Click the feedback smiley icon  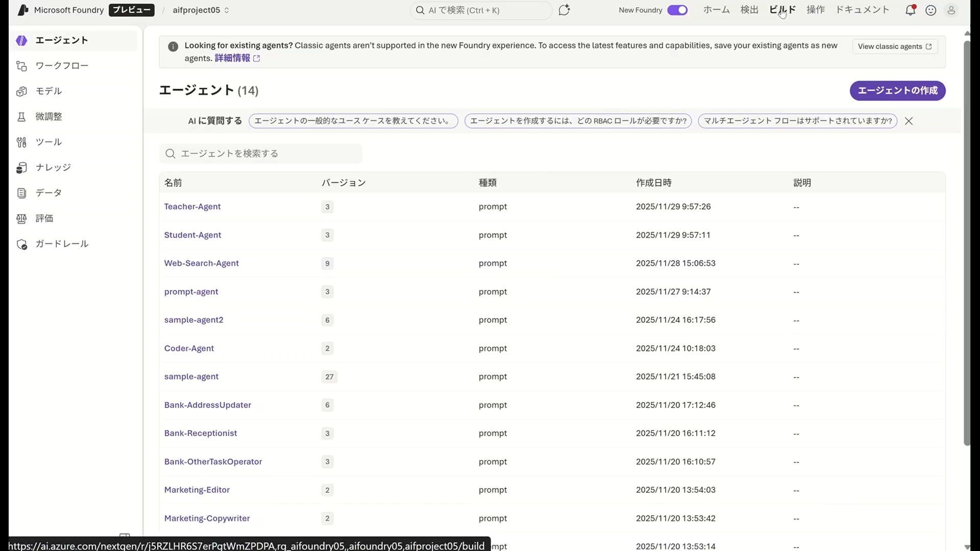click(930, 10)
